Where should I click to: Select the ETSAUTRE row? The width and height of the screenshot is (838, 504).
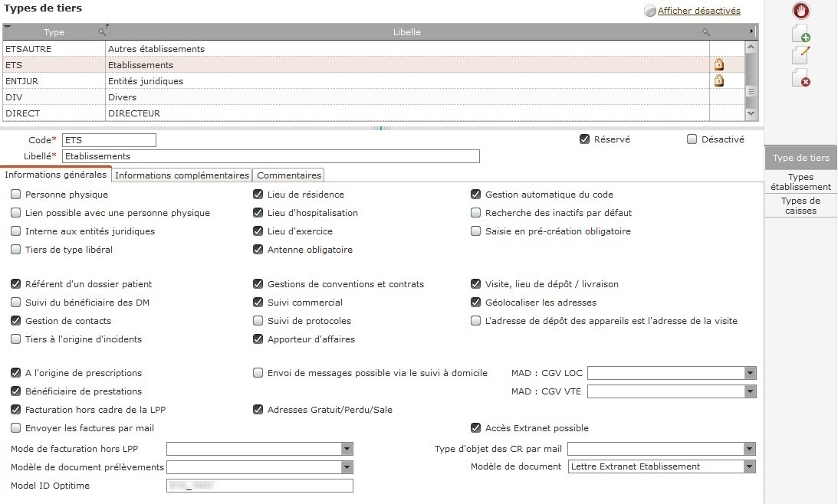pos(373,48)
